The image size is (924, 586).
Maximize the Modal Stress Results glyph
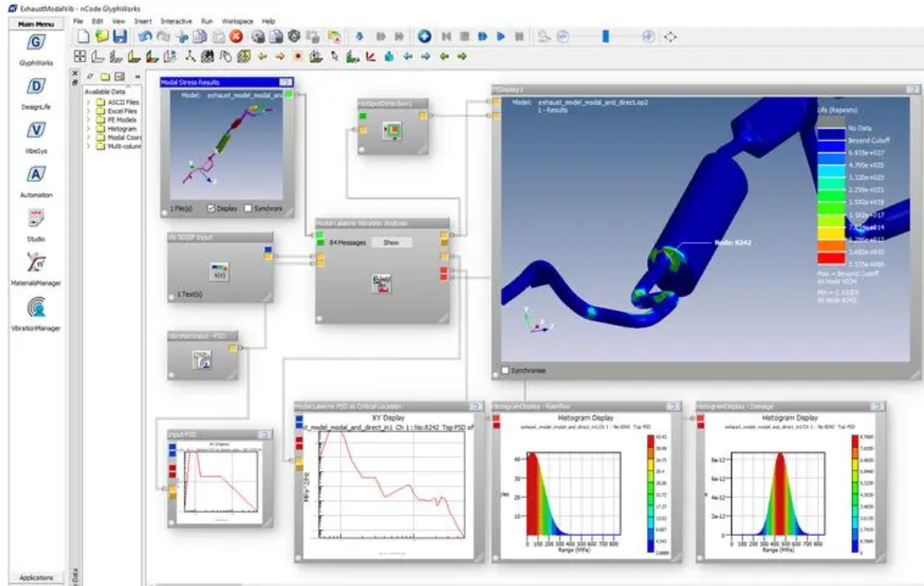[x=286, y=82]
